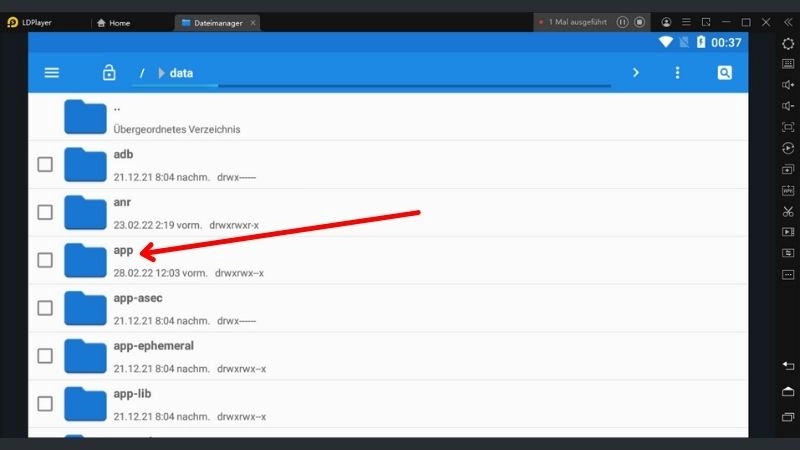Click the scissors screenshot icon
800x450 pixels.
click(788, 211)
